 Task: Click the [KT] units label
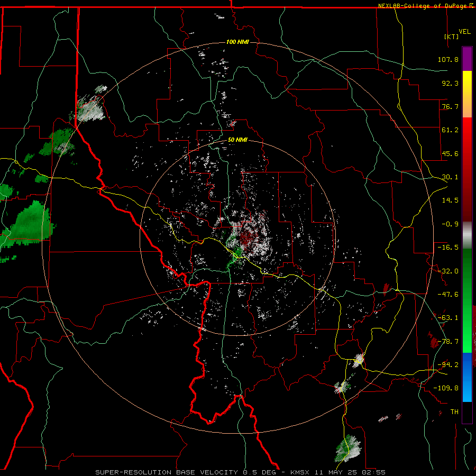(x=451, y=36)
